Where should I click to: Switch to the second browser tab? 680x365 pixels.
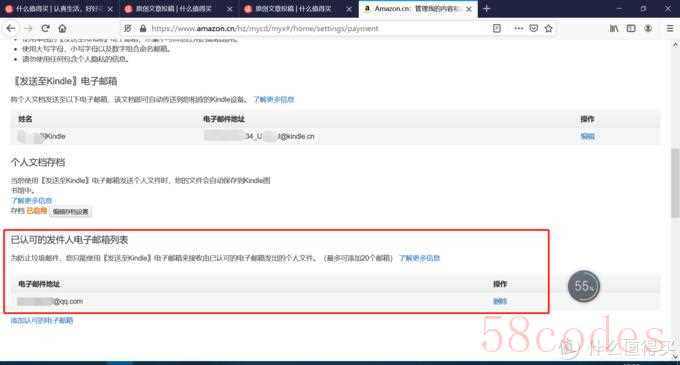click(178, 9)
